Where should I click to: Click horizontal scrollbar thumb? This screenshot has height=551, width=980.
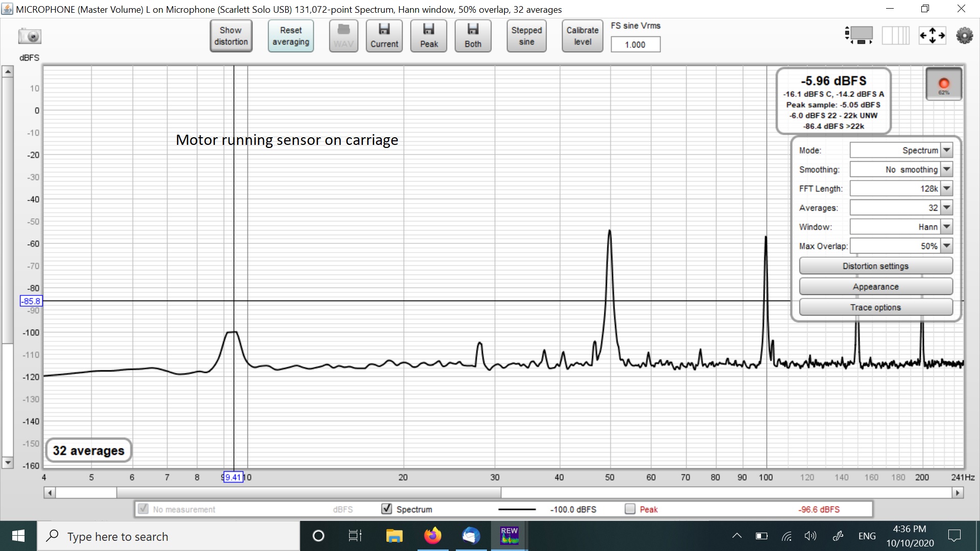(308, 493)
